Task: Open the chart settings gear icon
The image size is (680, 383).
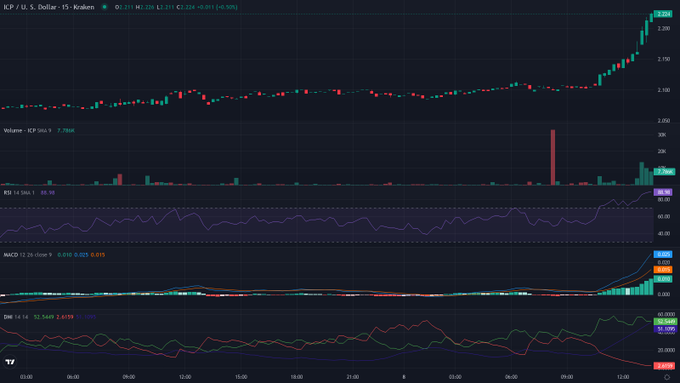Action: click(667, 377)
